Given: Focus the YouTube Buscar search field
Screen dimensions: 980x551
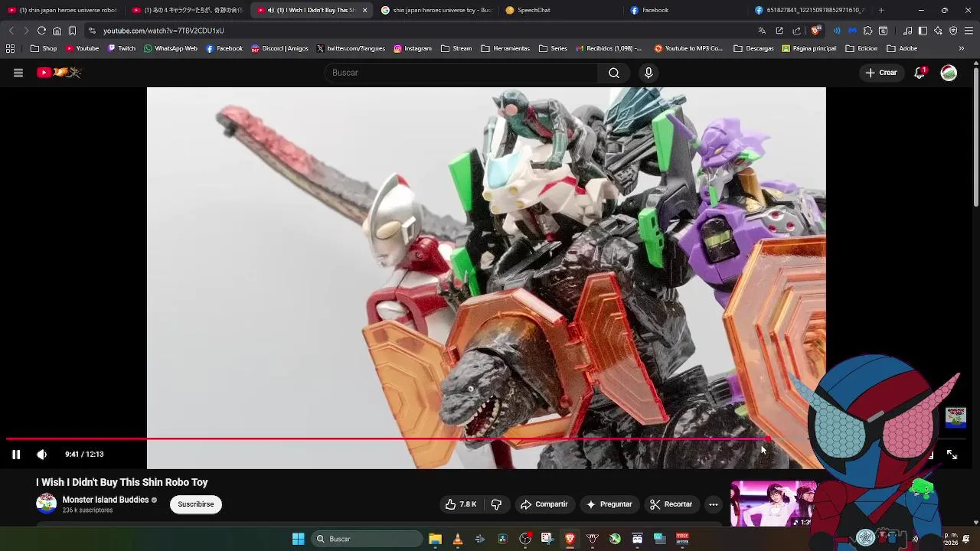Looking at the screenshot, I should point(462,73).
